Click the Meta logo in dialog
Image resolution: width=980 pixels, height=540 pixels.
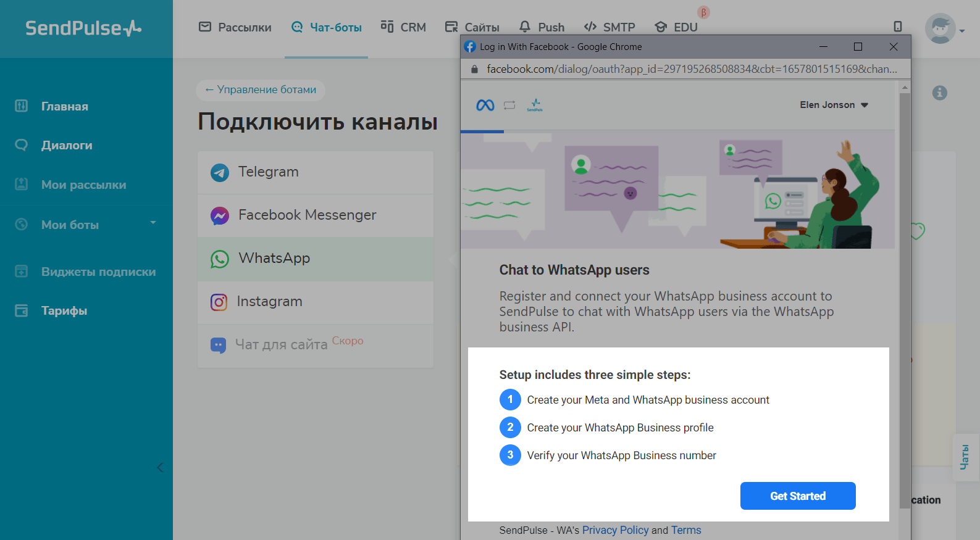tap(485, 106)
